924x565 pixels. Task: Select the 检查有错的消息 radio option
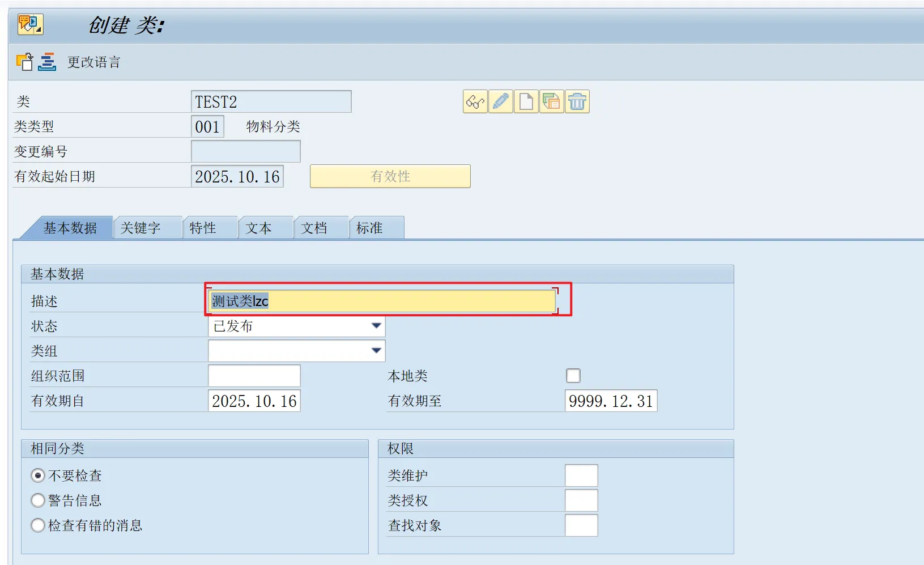(38, 525)
